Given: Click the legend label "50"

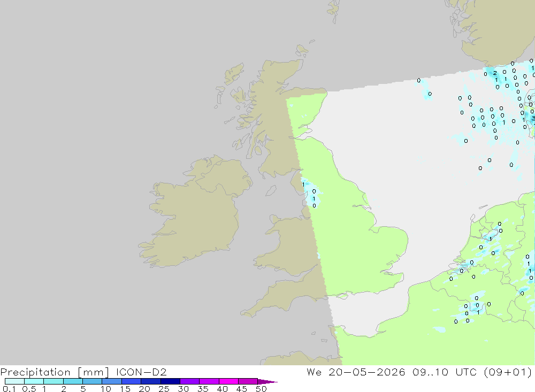Looking at the screenshot, I should click(x=261, y=389).
